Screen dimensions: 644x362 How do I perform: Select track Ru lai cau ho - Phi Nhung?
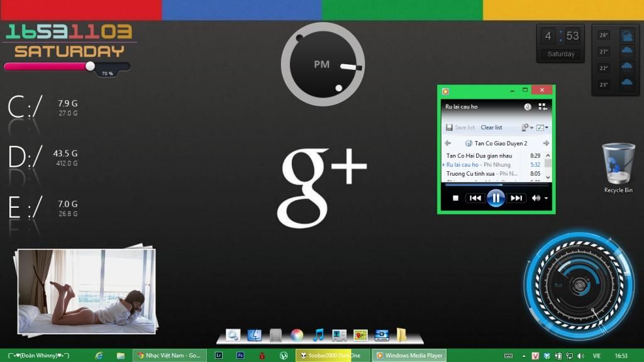pos(493,164)
